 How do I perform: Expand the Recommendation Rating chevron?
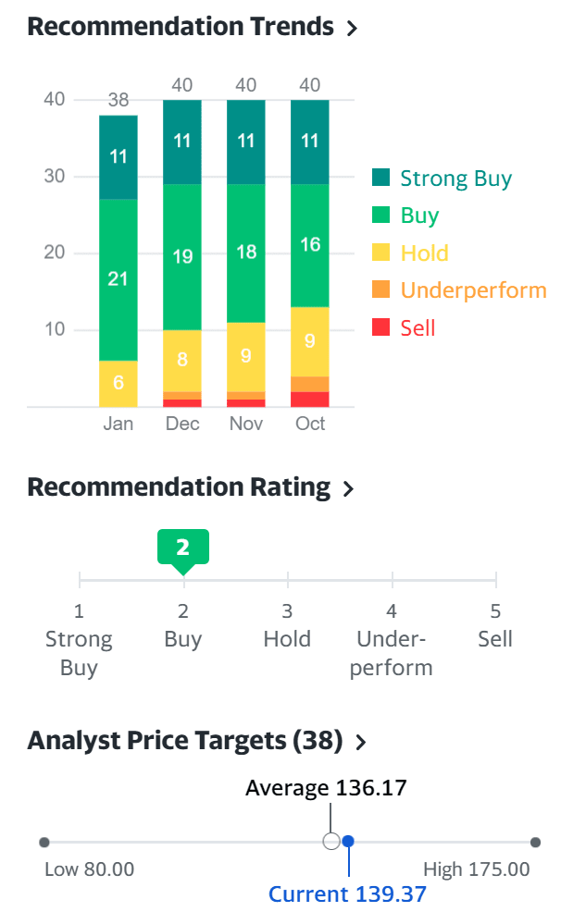pos(348,489)
